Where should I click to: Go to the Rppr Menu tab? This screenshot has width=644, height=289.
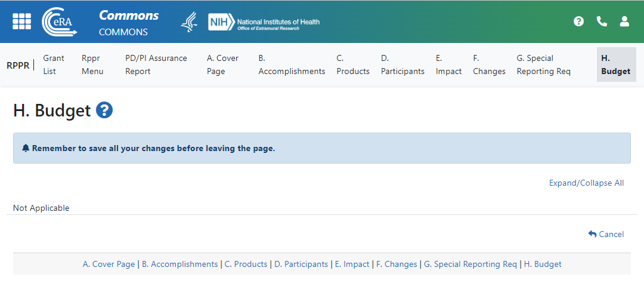[92, 64]
